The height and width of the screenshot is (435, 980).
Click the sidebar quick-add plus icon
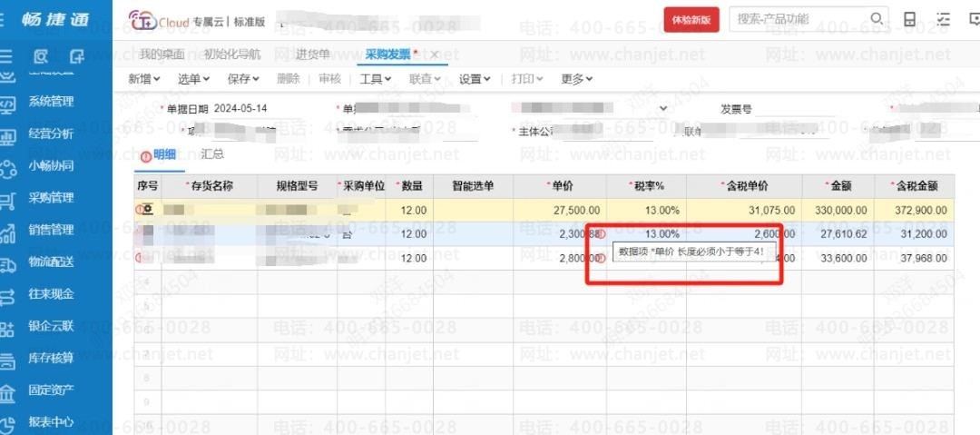coord(77,57)
